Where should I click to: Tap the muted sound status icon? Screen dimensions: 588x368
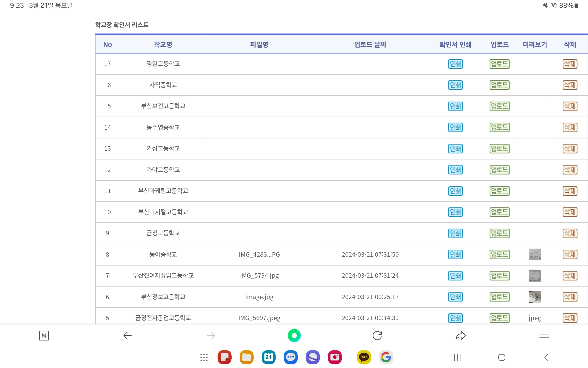click(x=546, y=5)
